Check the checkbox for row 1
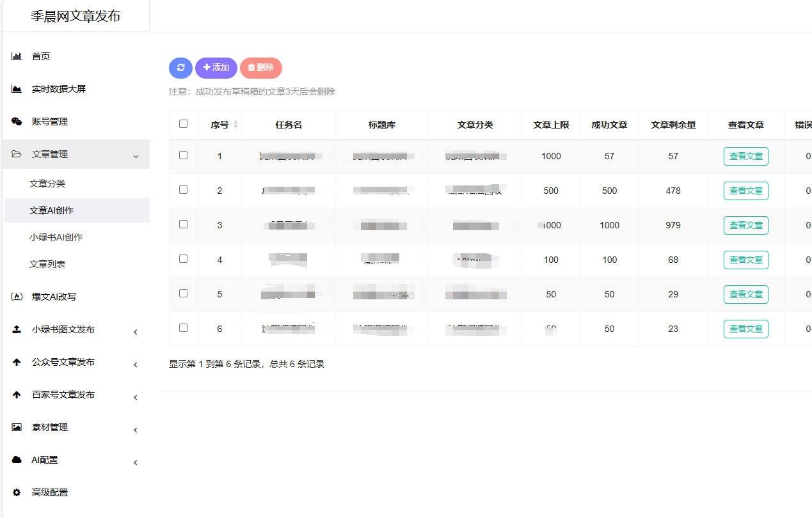This screenshot has width=812, height=518. (183, 156)
